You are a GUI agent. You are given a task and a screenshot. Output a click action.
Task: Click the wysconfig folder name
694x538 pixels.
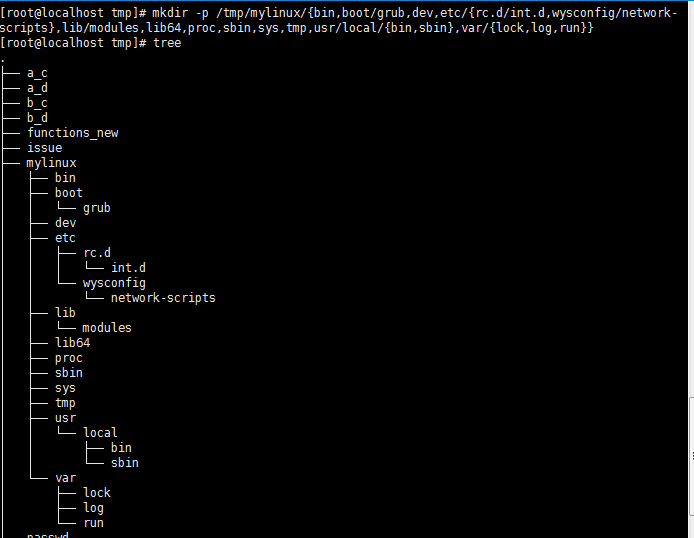click(114, 283)
